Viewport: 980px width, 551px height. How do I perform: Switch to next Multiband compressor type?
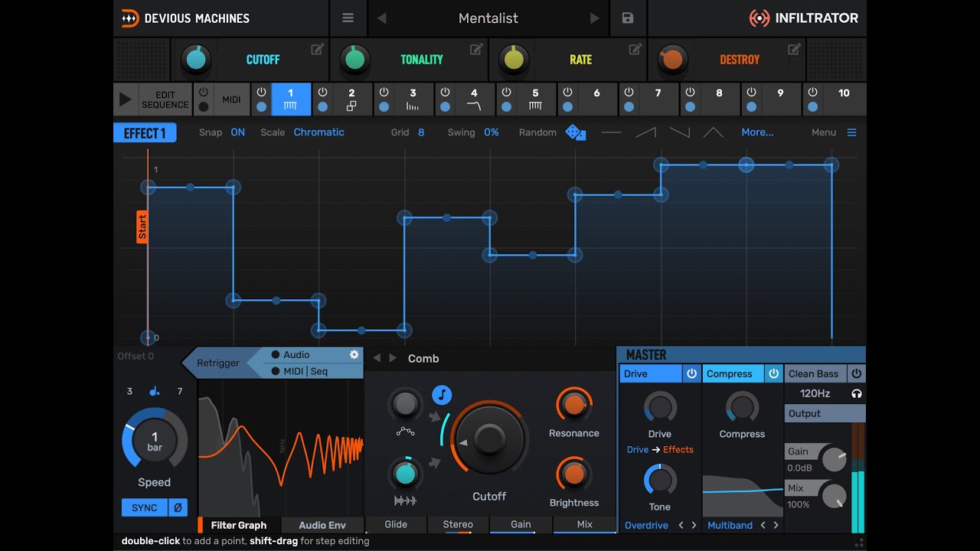[x=776, y=525]
